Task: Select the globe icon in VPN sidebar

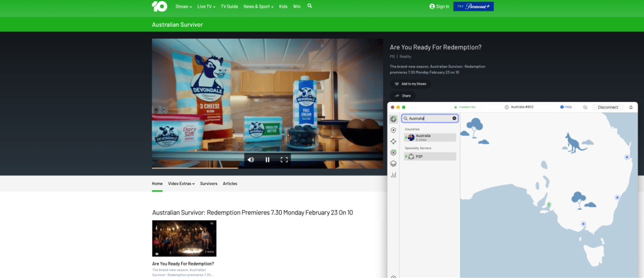Action: (394, 119)
